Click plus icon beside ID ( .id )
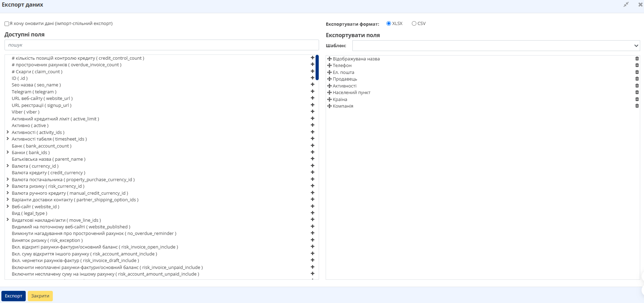 [312, 78]
